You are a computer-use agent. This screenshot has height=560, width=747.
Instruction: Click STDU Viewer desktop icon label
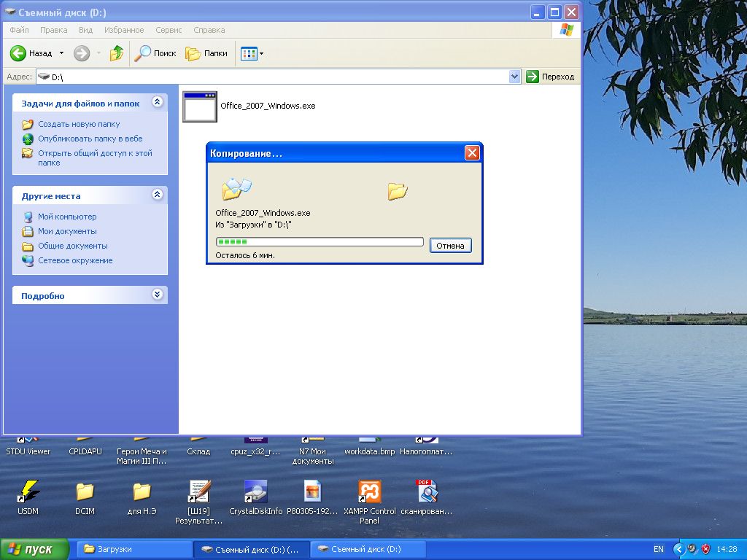pos(28,451)
